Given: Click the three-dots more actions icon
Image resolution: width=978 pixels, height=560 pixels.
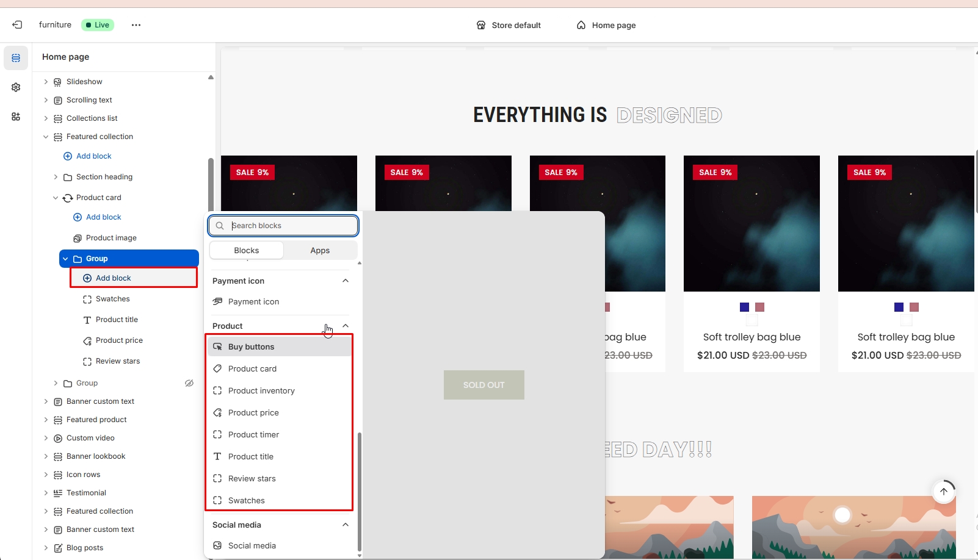Looking at the screenshot, I should pos(136,25).
